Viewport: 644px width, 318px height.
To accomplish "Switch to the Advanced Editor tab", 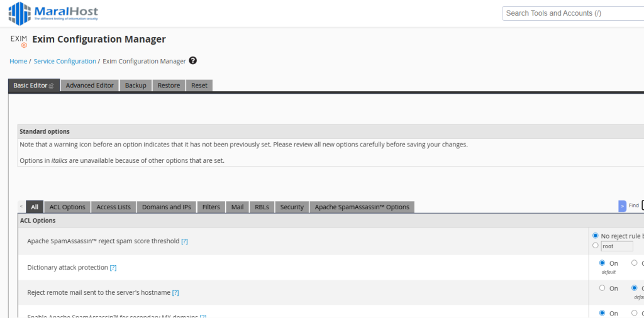I will (89, 85).
